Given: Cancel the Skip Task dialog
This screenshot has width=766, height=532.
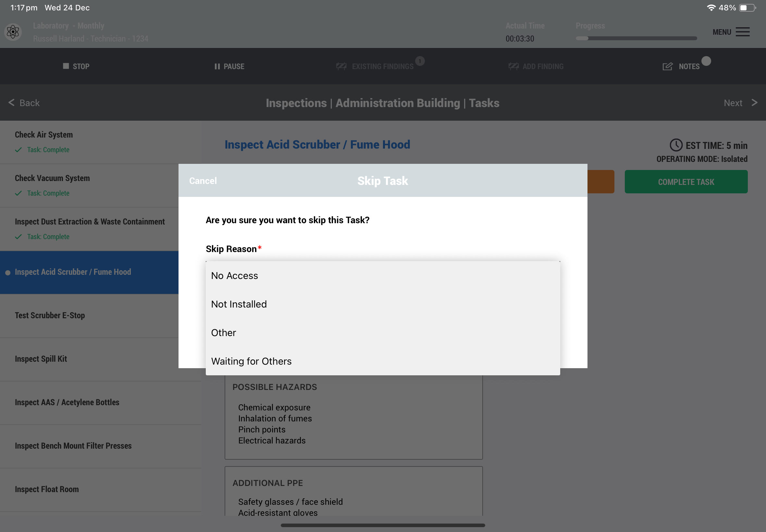Looking at the screenshot, I should point(203,181).
